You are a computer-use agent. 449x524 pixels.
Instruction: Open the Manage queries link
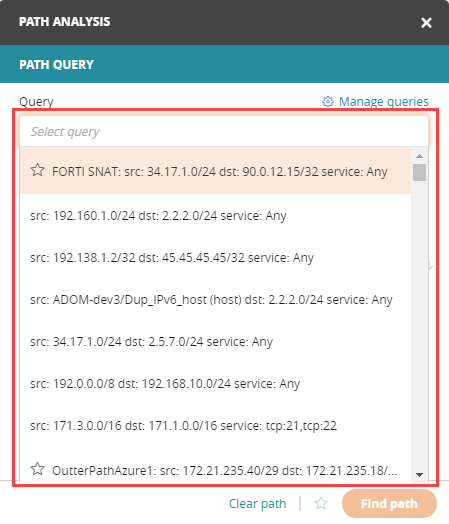[384, 102]
